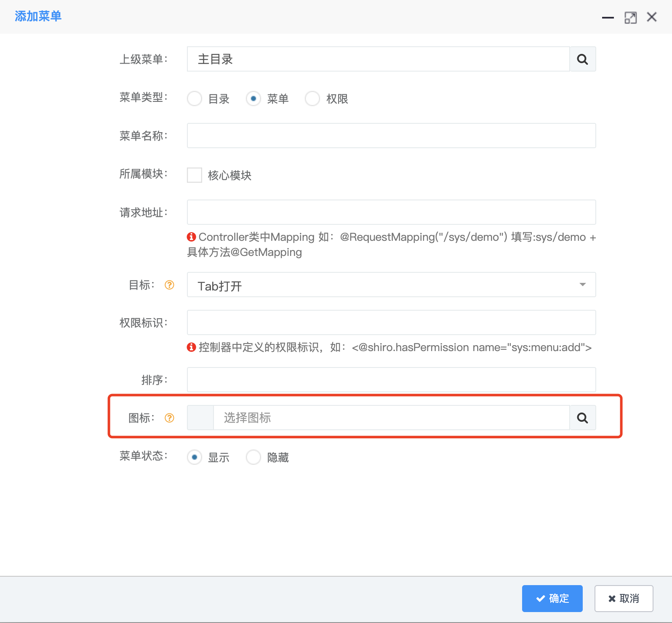
Task: Click the red info icon before Controller hint
Action: pyautogui.click(x=192, y=237)
